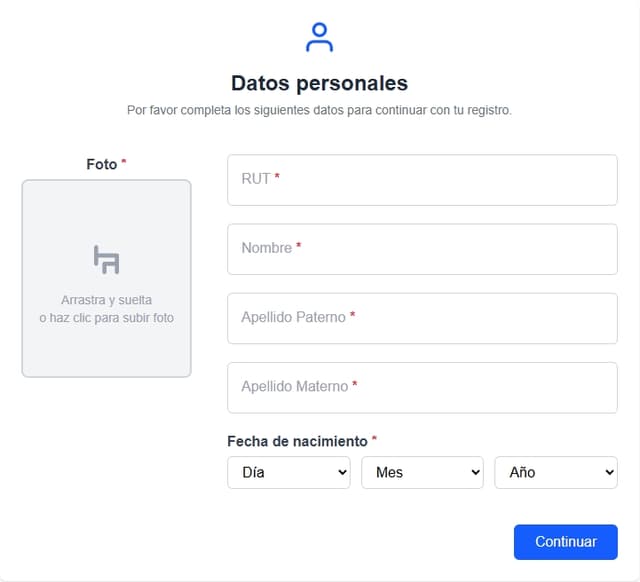Click the Foto label above upload box
This screenshot has width=640, height=582.
(x=101, y=164)
